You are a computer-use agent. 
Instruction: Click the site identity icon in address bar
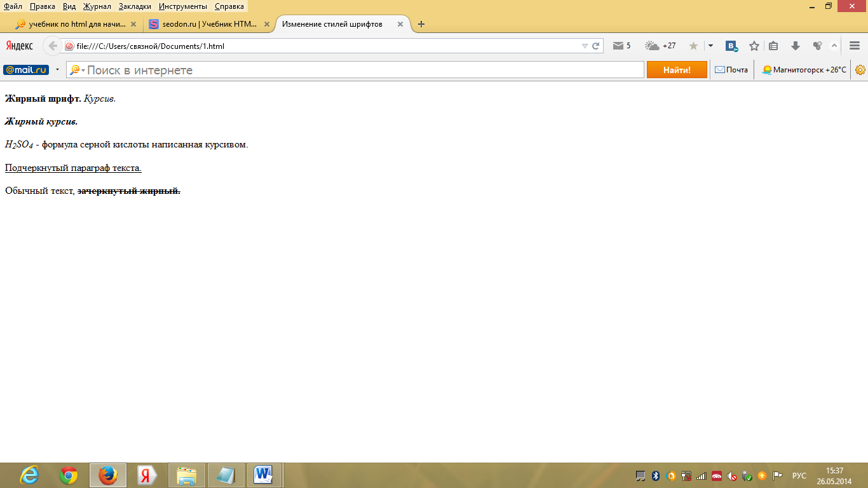pos(69,46)
